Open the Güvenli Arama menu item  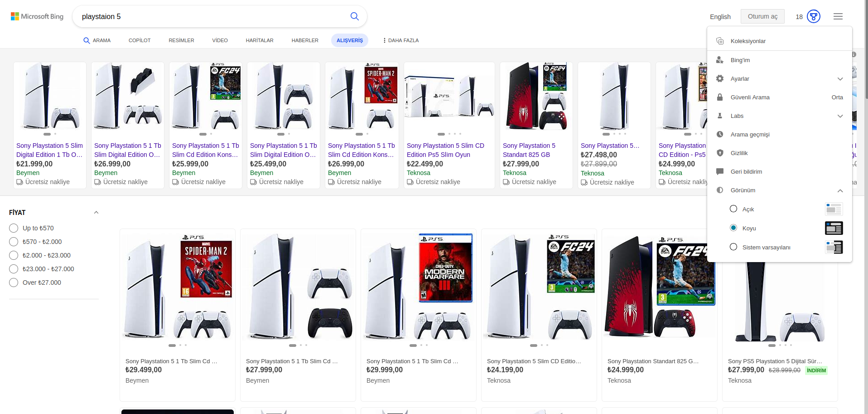[x=750, y=97]
